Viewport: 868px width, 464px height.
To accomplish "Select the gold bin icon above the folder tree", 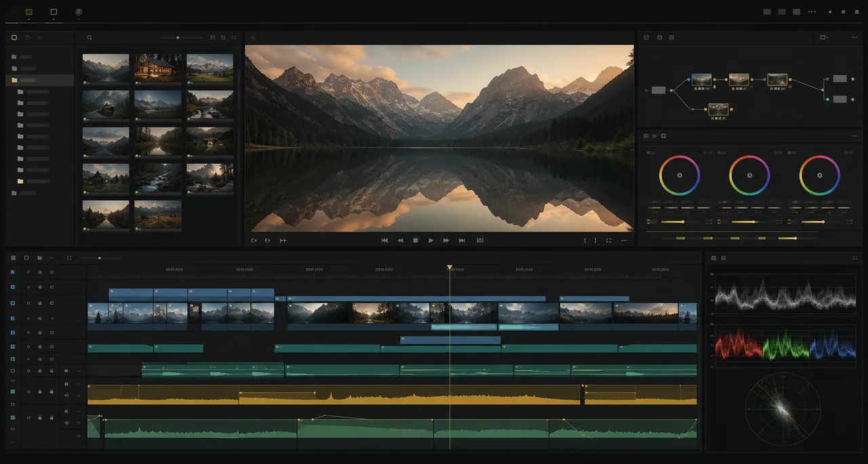I will [x=14, y=38].
